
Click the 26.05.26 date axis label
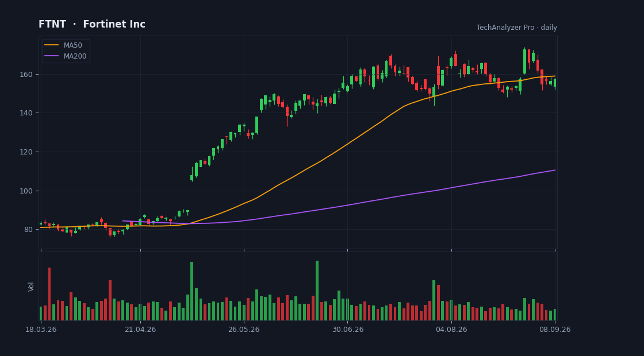244,330
